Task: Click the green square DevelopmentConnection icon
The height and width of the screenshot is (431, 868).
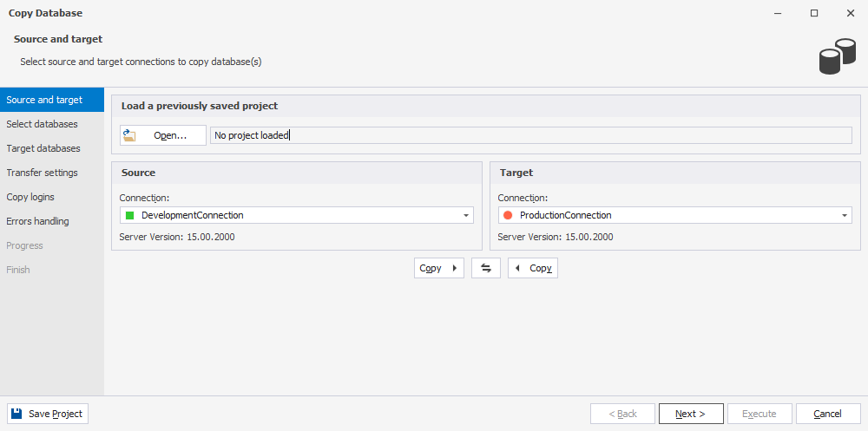Action: click(130, 215)
